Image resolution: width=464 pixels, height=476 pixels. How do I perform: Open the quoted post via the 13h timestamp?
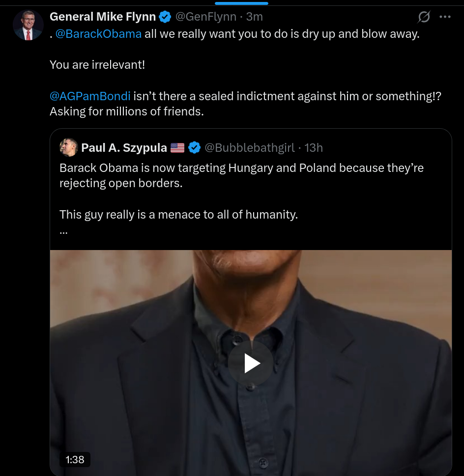point(314,147)
